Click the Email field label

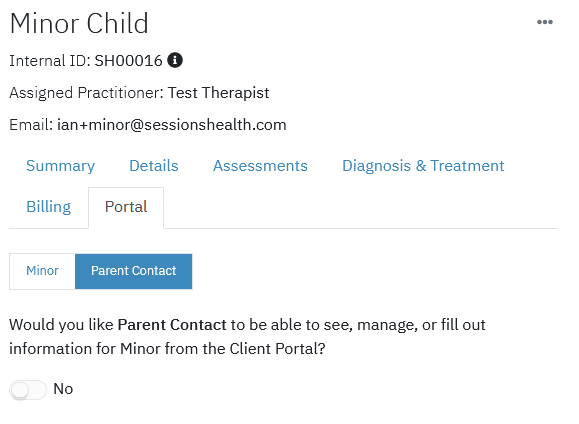pos(31,125)
